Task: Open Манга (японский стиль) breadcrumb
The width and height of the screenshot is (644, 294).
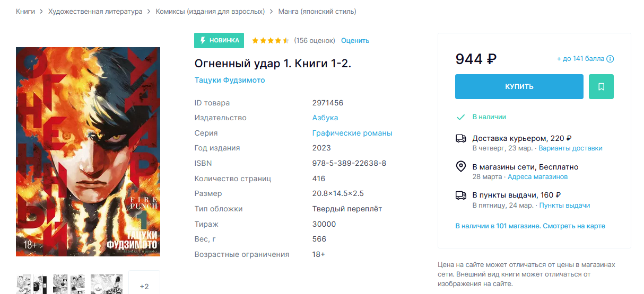Action: (317, 11)
